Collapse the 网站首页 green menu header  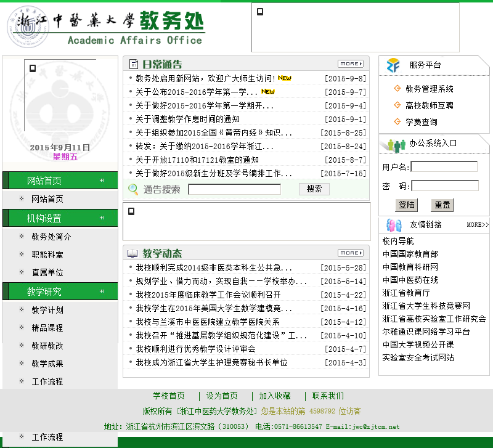60,181
